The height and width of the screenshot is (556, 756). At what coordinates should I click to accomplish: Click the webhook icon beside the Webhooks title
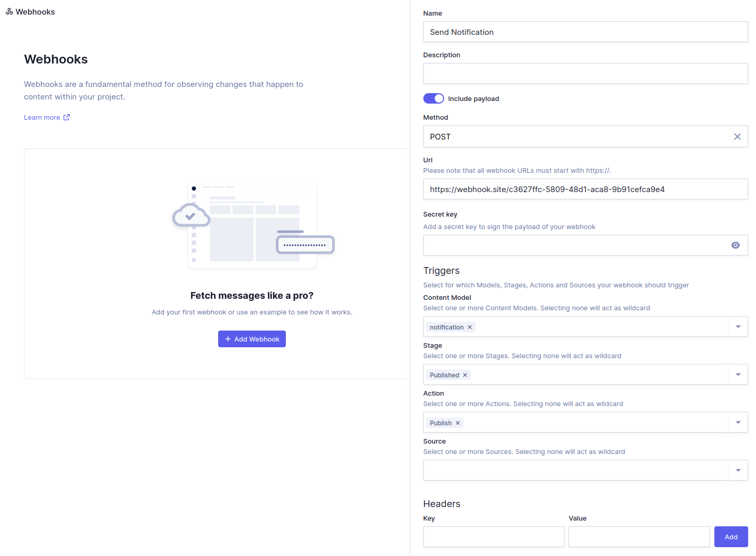coord(9,11)
